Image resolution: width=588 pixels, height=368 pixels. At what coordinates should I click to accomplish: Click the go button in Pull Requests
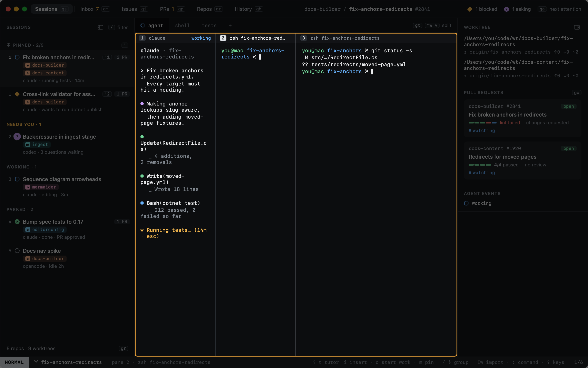coord(576,92)
